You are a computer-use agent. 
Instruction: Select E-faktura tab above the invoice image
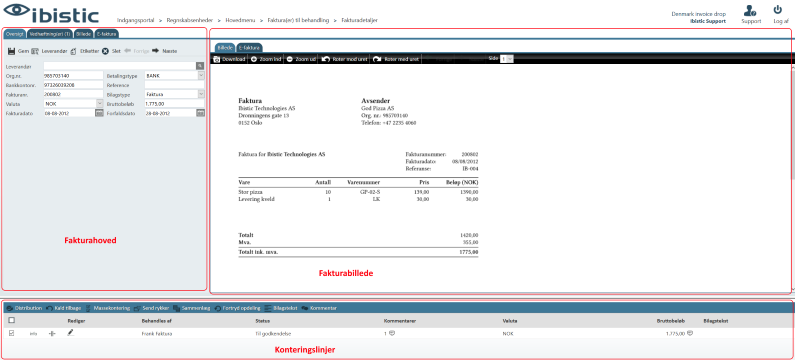coord(249,48)
